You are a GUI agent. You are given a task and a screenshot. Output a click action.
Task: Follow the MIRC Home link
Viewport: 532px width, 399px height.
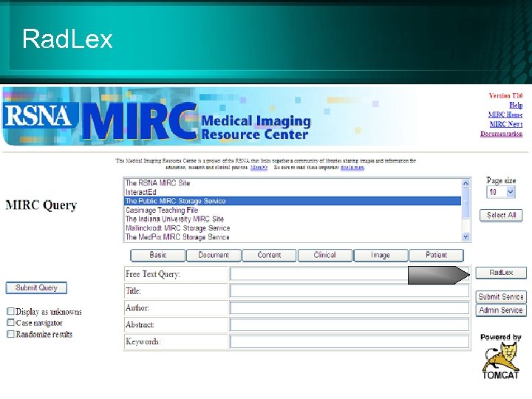(x=505, y=115)
